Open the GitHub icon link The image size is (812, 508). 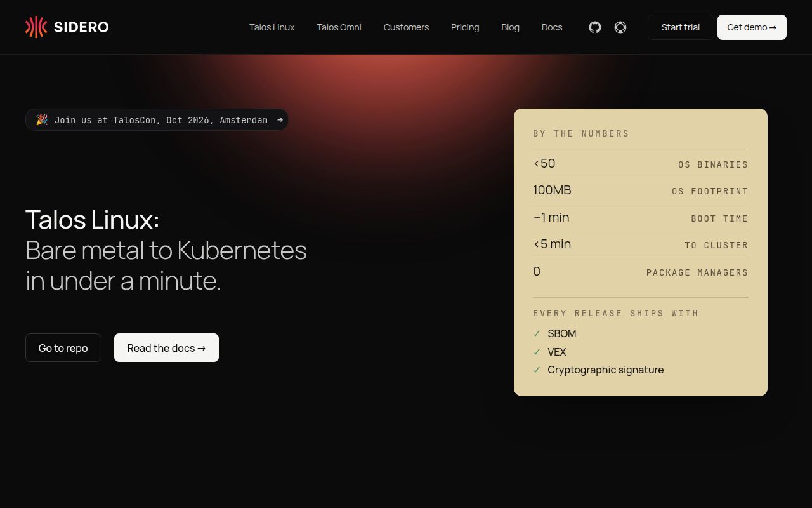point(595,27)
